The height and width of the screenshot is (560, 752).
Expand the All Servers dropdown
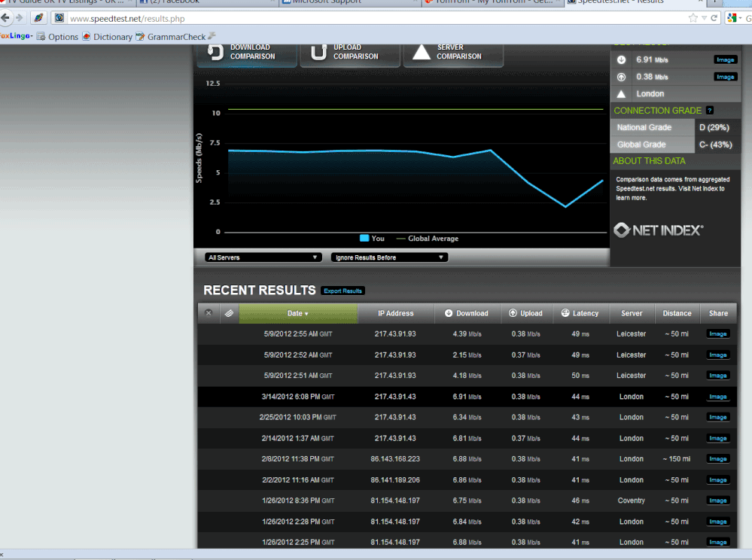pos(263,257)
